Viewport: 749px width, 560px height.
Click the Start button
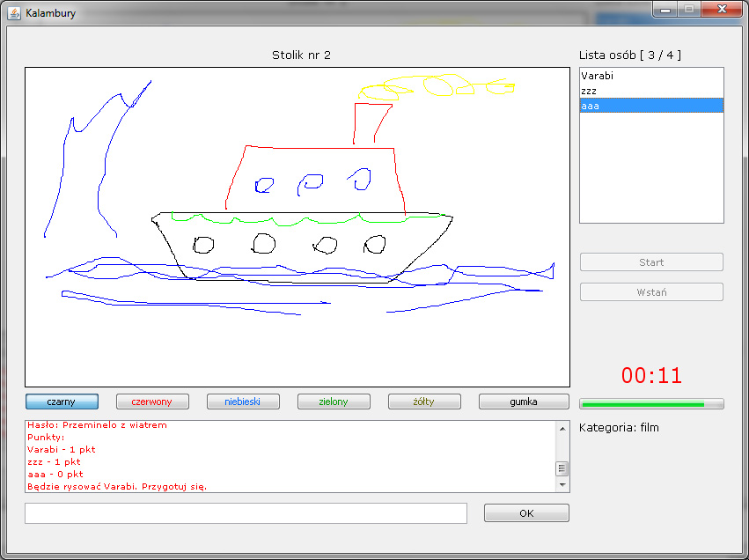(x=650, y=262)
